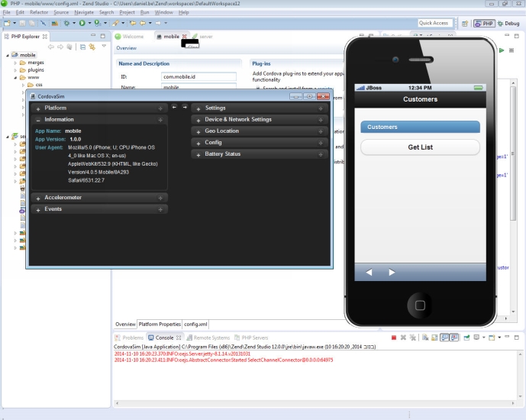Screen dimensions: 526x420
Task: Toggle Scroll Lock in Console toolbar
Action: tap(434, 338)
